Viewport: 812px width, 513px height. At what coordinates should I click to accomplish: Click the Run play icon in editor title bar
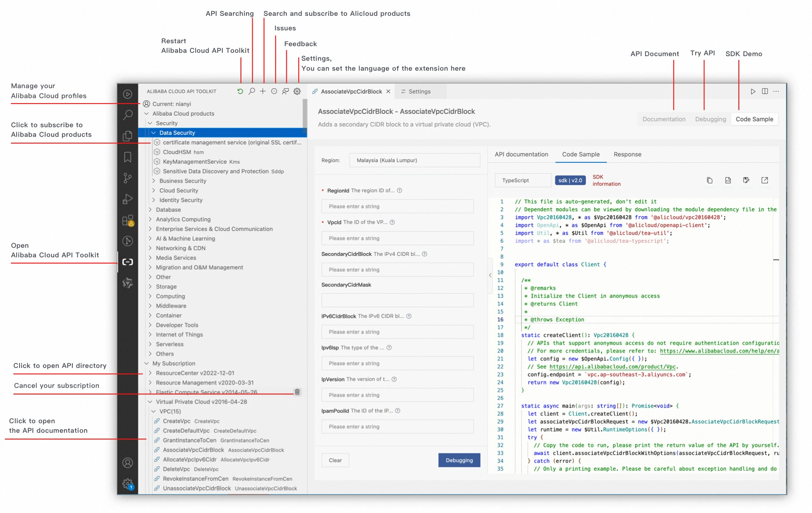[x=753, y=91]
